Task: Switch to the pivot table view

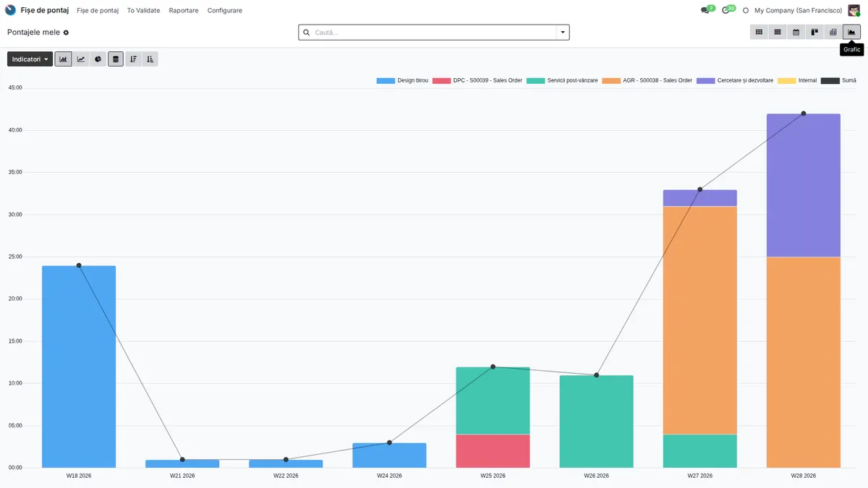Action: 833,32
